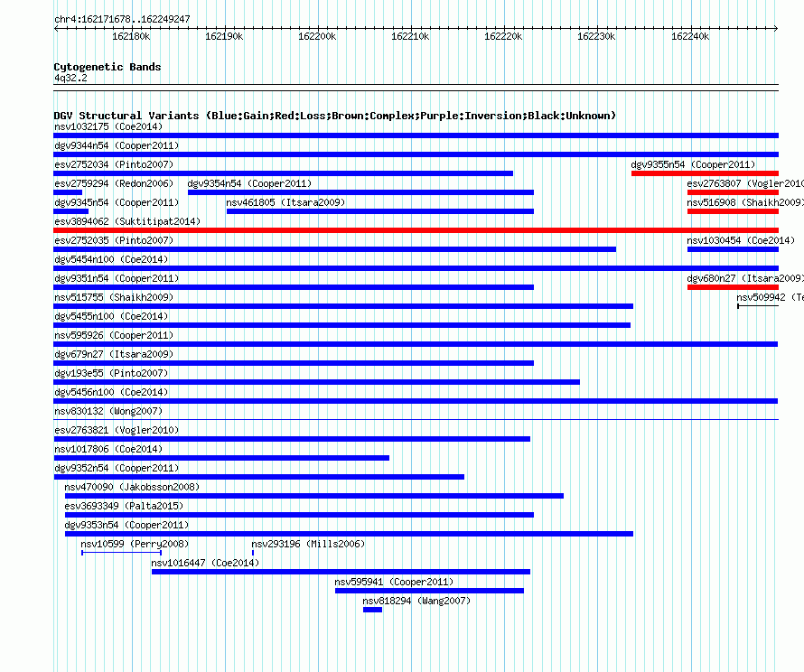Select the dgv679n27 (Itsara2009) label

tap(114, 354)
